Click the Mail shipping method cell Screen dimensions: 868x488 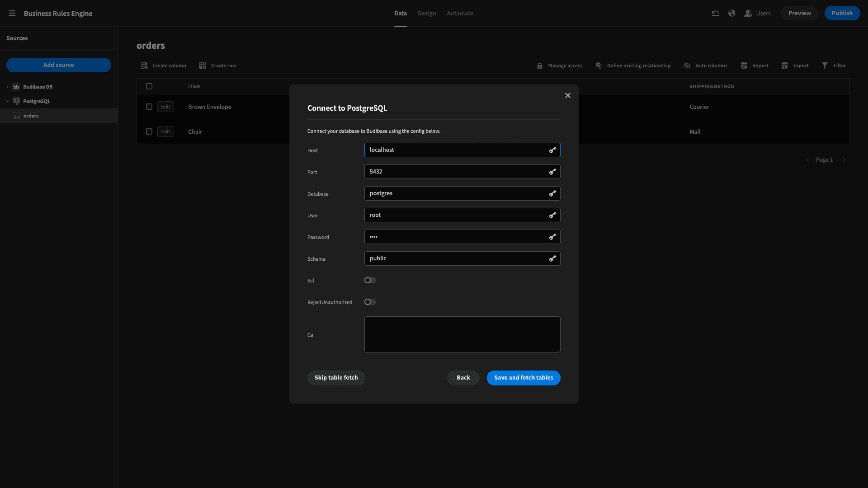click(x=695, y=131)
